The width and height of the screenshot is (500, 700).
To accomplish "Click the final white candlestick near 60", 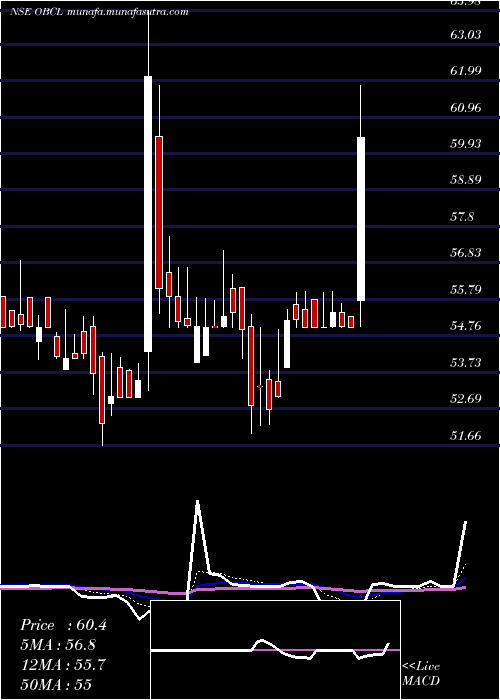I will click(361, 219).
